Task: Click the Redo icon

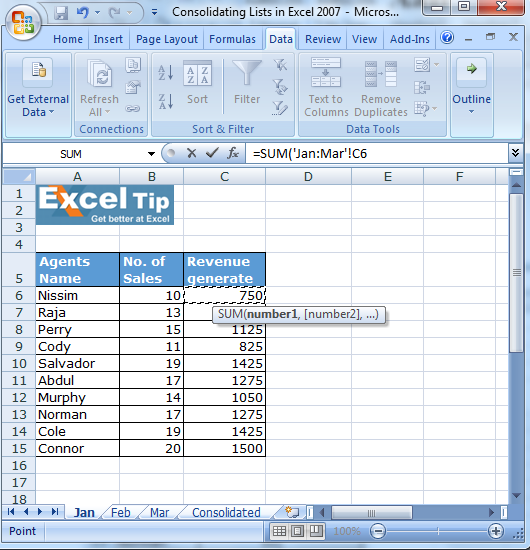Action: tap(115, 13)
